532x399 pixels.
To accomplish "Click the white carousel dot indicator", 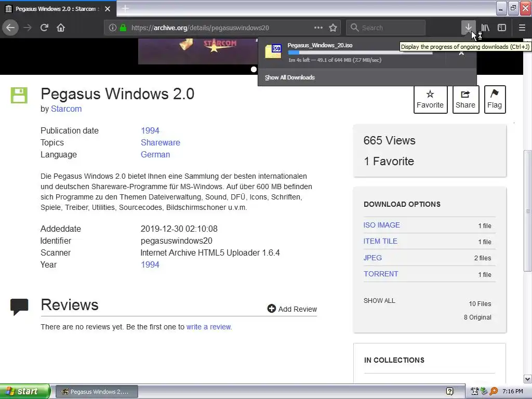I will pyautogui.click(x=254, y=69).
